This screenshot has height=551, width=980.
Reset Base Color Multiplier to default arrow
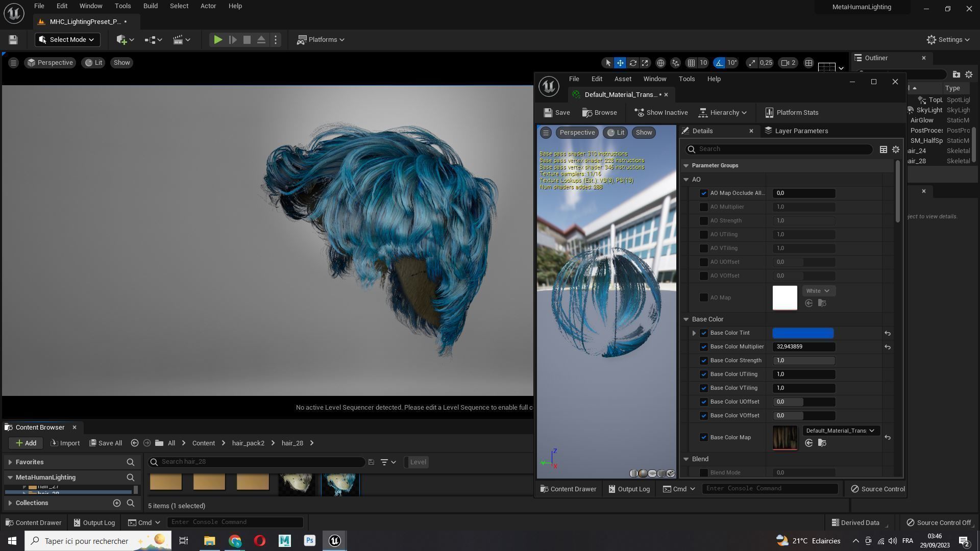(x=888, y=347)
